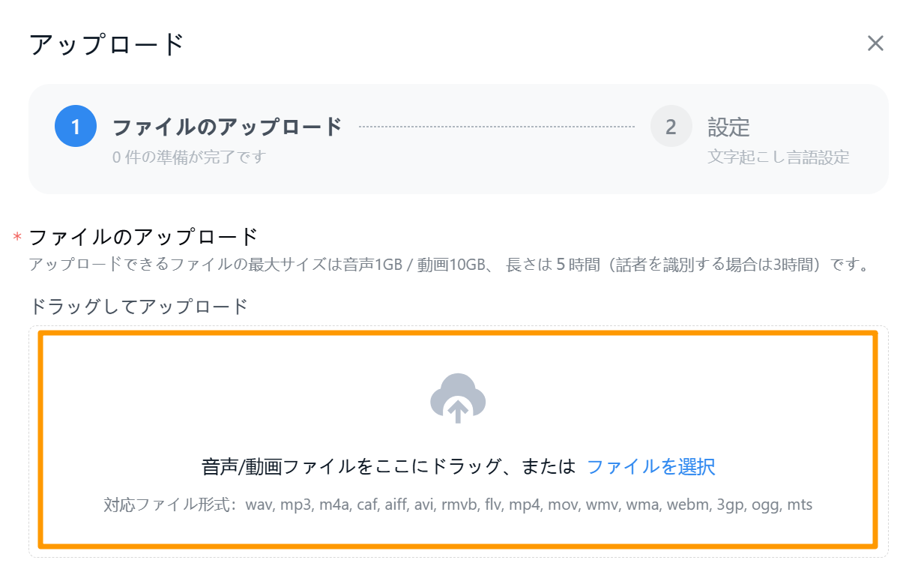Select the gray step 2 circle

671,126
